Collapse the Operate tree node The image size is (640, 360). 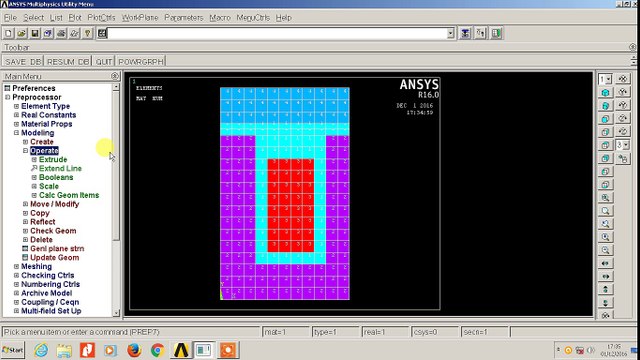(x=25, y=151)
